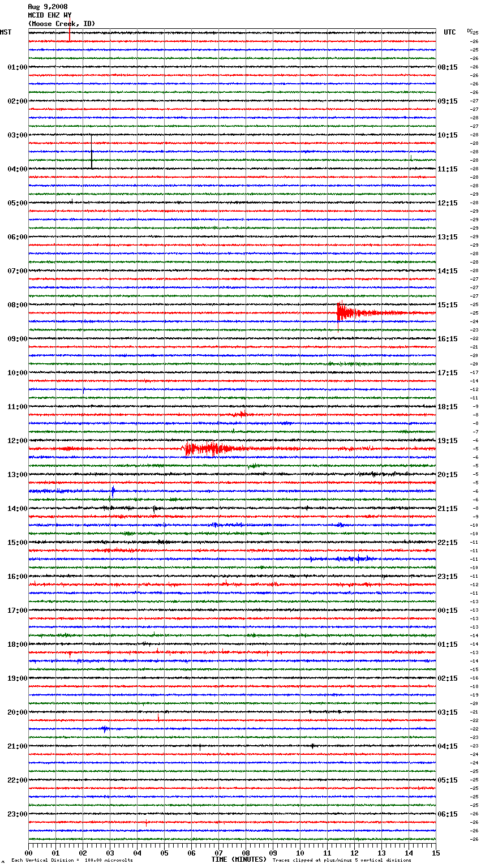Viewport: 481px width, 868px height.
Task: Select the 07:00 MST hour label
Action: pos(18,271)
